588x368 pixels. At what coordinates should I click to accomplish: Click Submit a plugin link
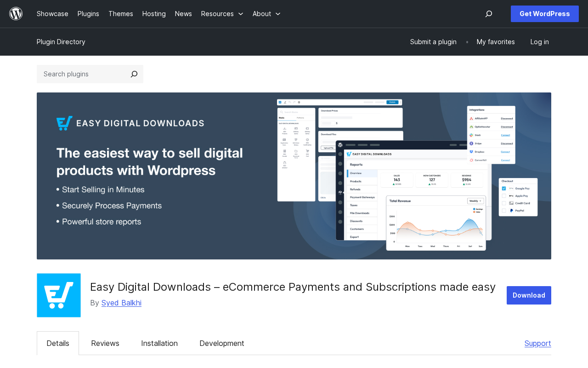pyautogui.click(x=433, y=42)
